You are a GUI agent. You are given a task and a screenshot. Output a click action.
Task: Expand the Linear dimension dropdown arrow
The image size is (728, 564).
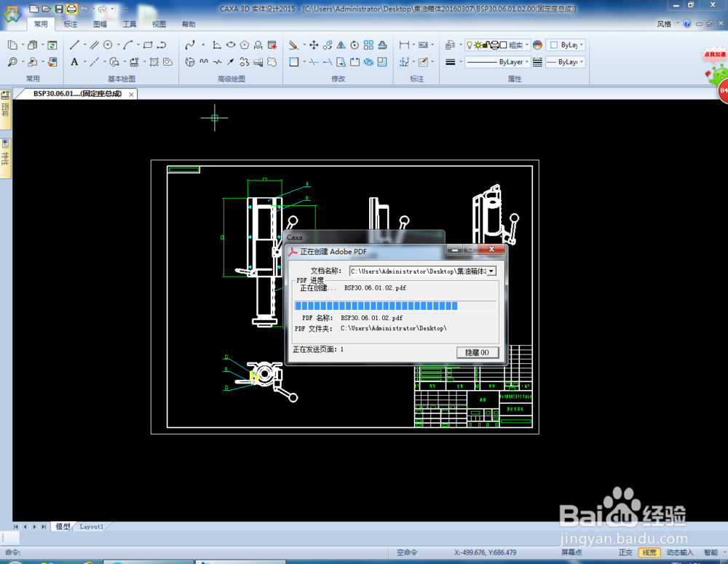(x=414, y=45)
